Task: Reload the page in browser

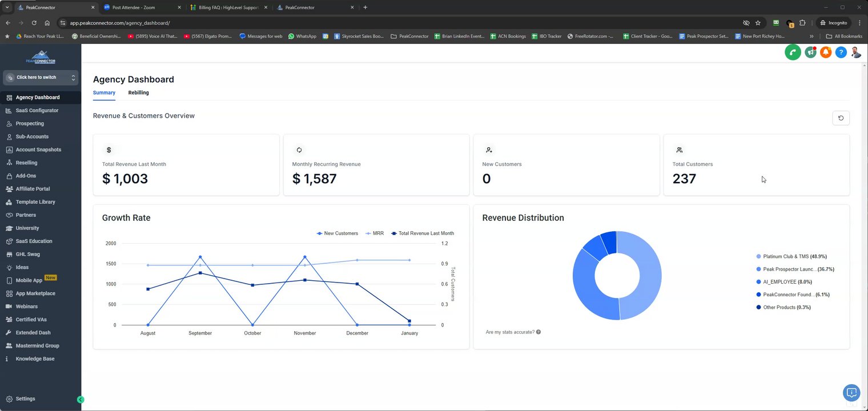Action: pyautogui.click(x=34, y=23)
